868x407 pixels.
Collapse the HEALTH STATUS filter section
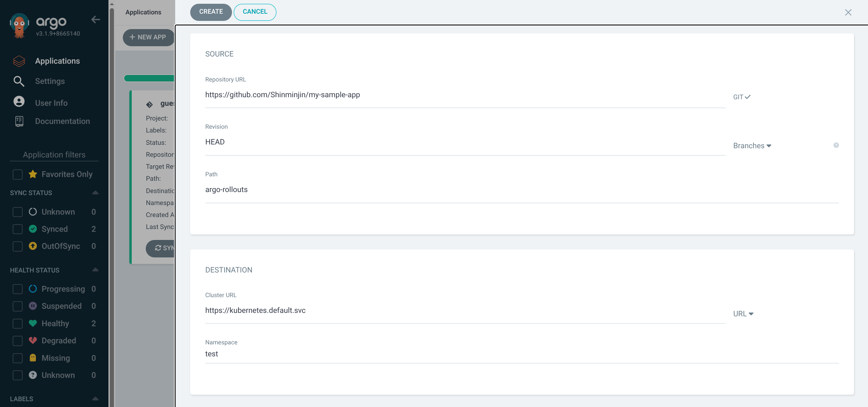point(95,270)
